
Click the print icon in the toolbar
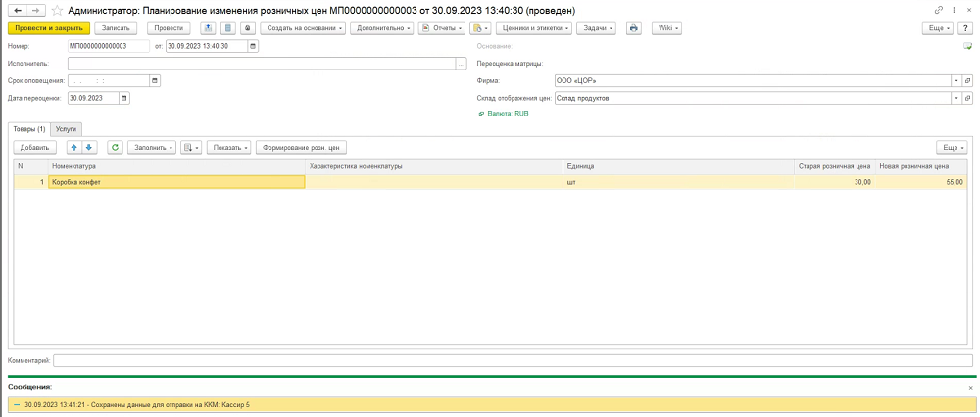[x=633, y=28]
